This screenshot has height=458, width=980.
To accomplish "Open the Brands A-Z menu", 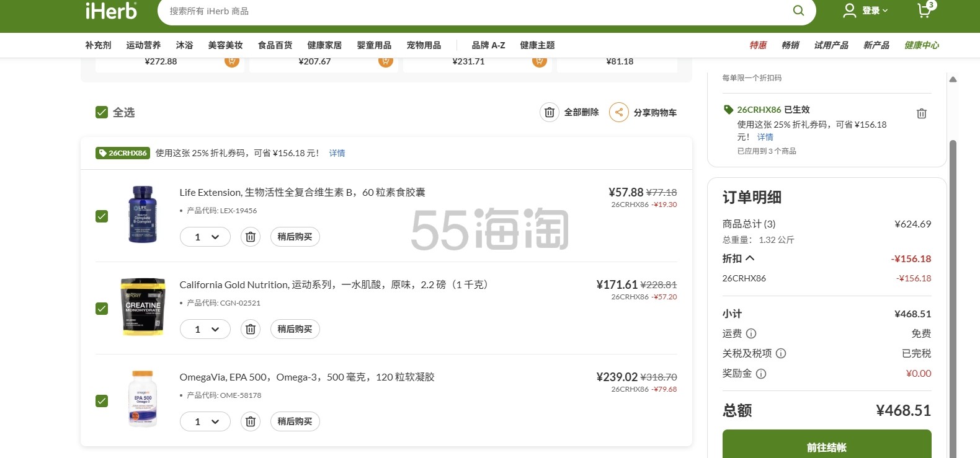I will tap(488, 45).
